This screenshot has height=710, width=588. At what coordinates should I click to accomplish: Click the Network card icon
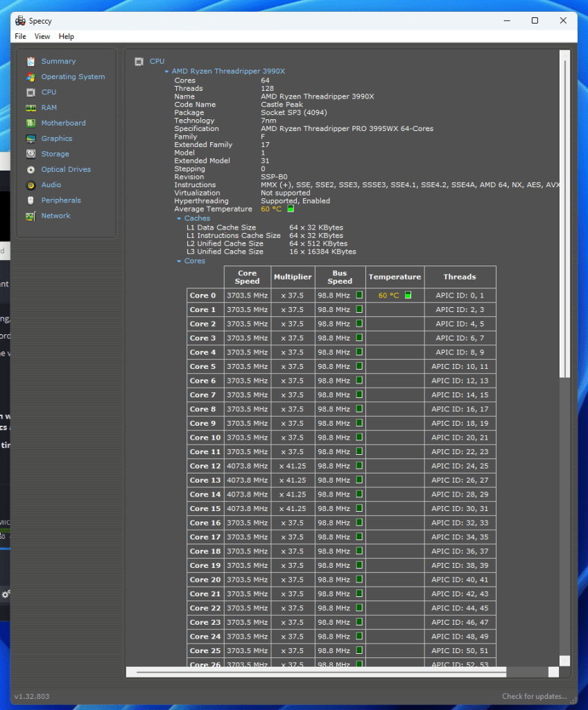tap(31, 216)
